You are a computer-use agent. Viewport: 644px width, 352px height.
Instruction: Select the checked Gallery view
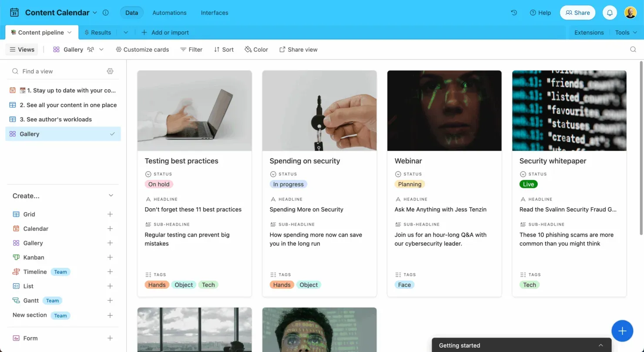pyautogui.click(x=63, y=134)
